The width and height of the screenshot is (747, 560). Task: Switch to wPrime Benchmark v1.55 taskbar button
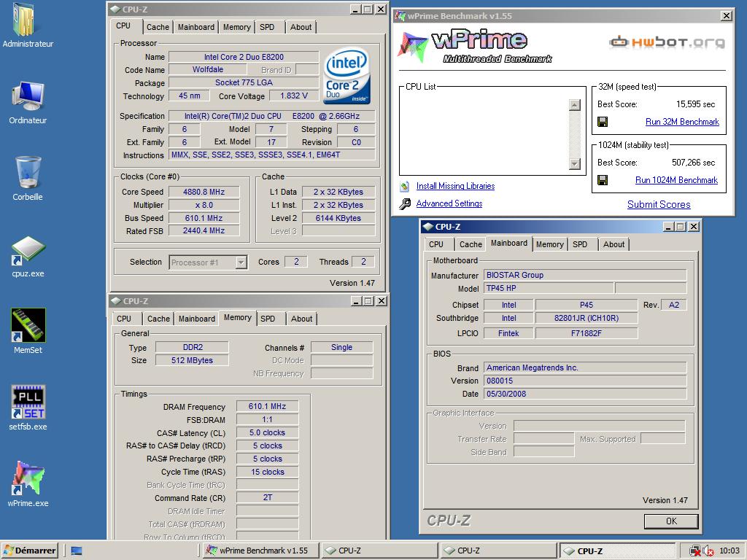coord(259,551)
